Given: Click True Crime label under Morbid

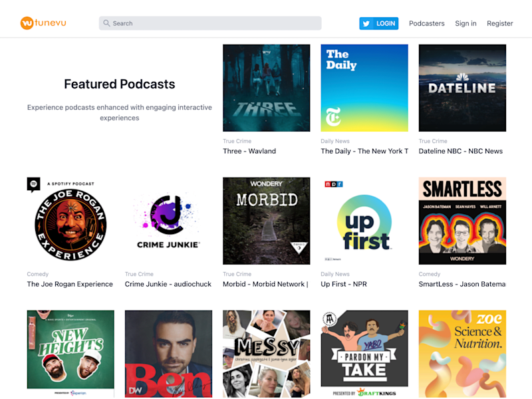Looking at the screenshot, I should coord(237,274).
